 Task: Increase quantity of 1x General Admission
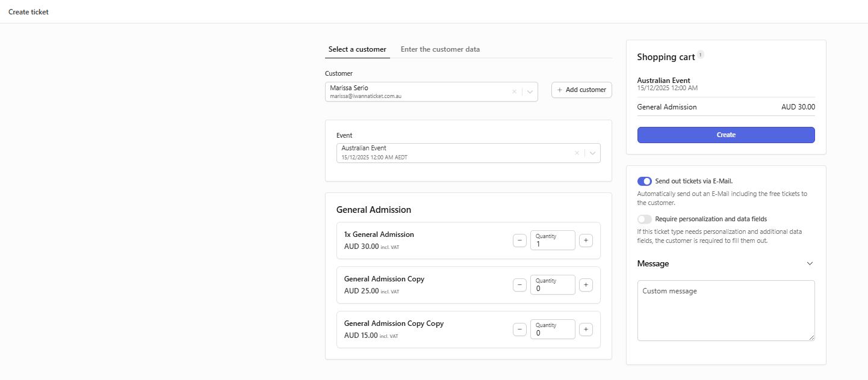point(586,241)
